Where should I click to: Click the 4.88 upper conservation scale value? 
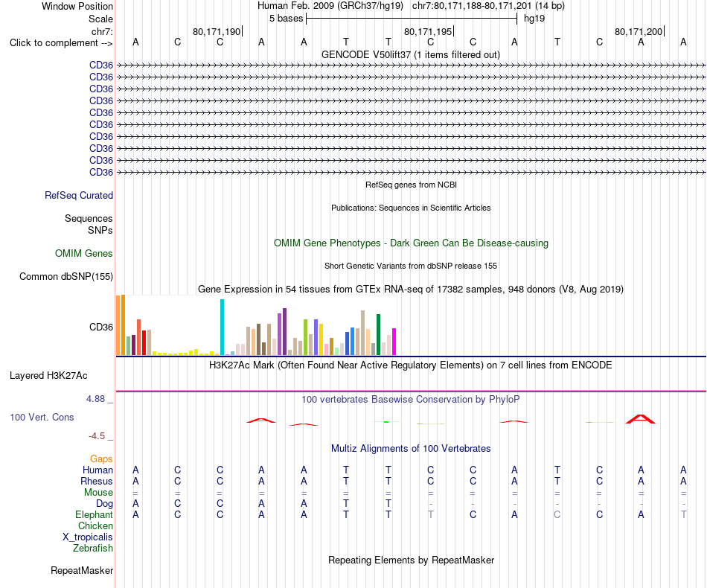[x=95, y=399]
